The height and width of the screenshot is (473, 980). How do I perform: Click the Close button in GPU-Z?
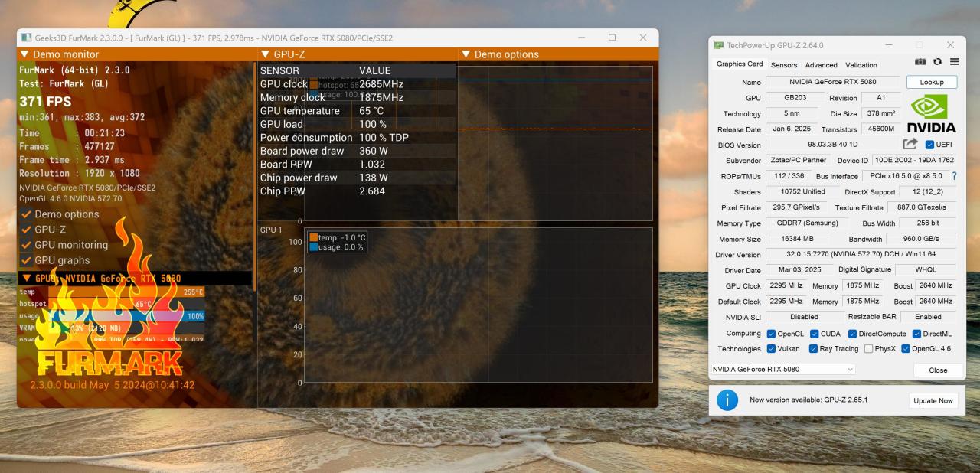tap(938, 370)
